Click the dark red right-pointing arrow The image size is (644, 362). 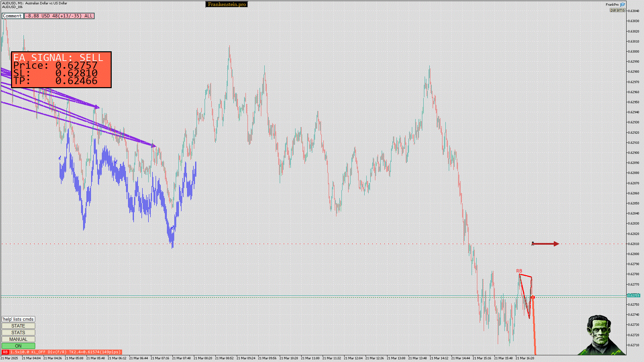click(x=546, y=244)
